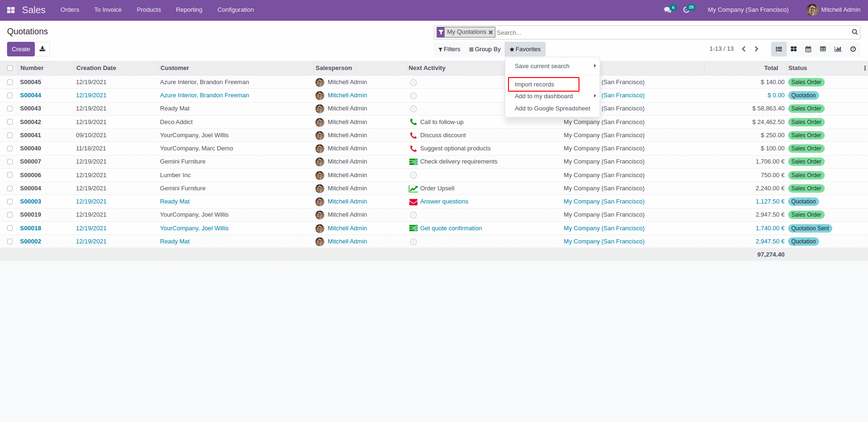Screen dimensions: 868x422
Task: Go to previous page arrow
Action: click(x=743, y=49)
